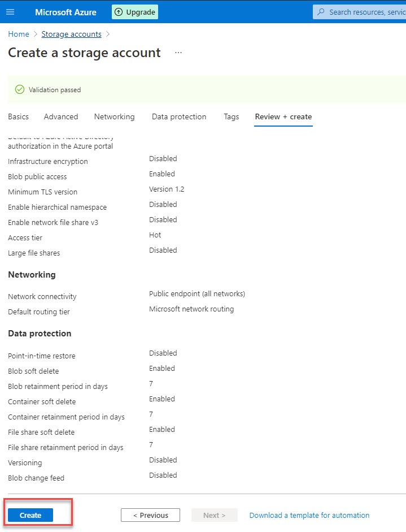Select the Networking tab
The image size is (406, 532).
coord(114,116)
